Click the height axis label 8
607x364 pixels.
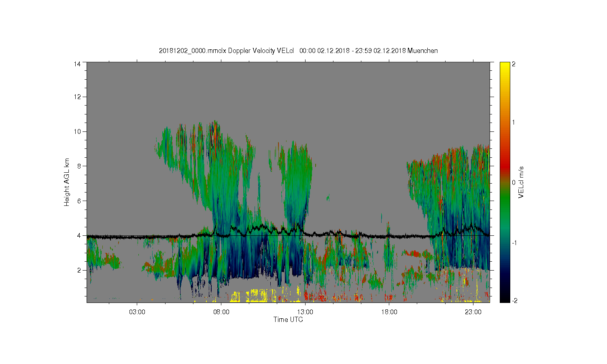(x=79, y=166)
